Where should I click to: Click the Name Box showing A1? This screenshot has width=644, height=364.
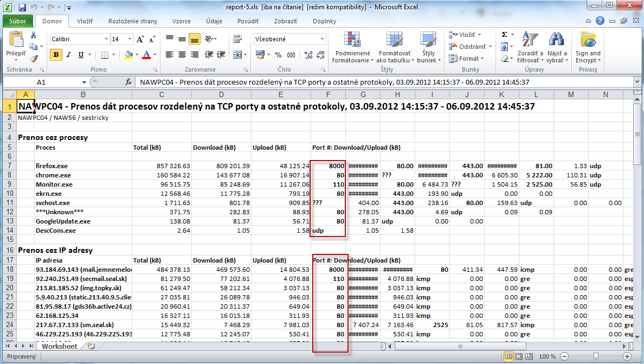(42, 82)
